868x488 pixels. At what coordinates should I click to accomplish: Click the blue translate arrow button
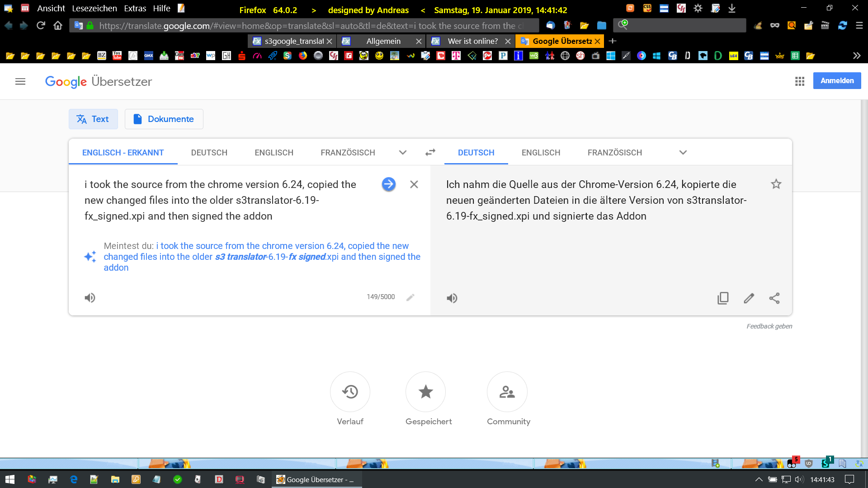click(x=388, y=184)
